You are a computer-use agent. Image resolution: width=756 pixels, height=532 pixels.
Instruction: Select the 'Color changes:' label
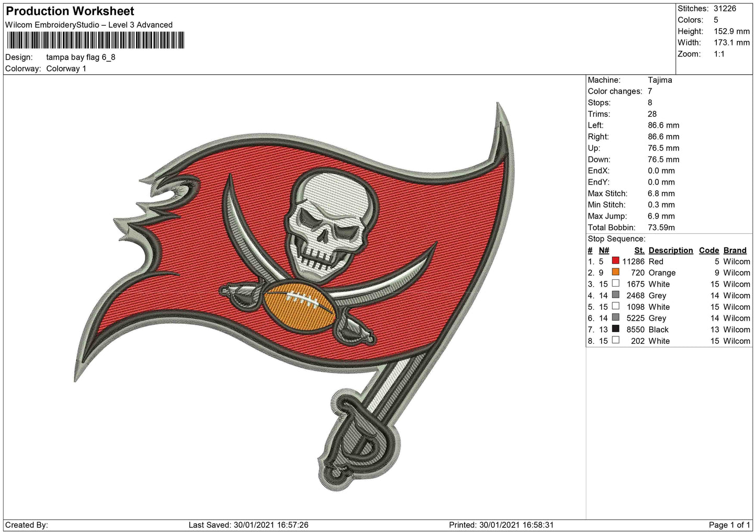[615, 91]
